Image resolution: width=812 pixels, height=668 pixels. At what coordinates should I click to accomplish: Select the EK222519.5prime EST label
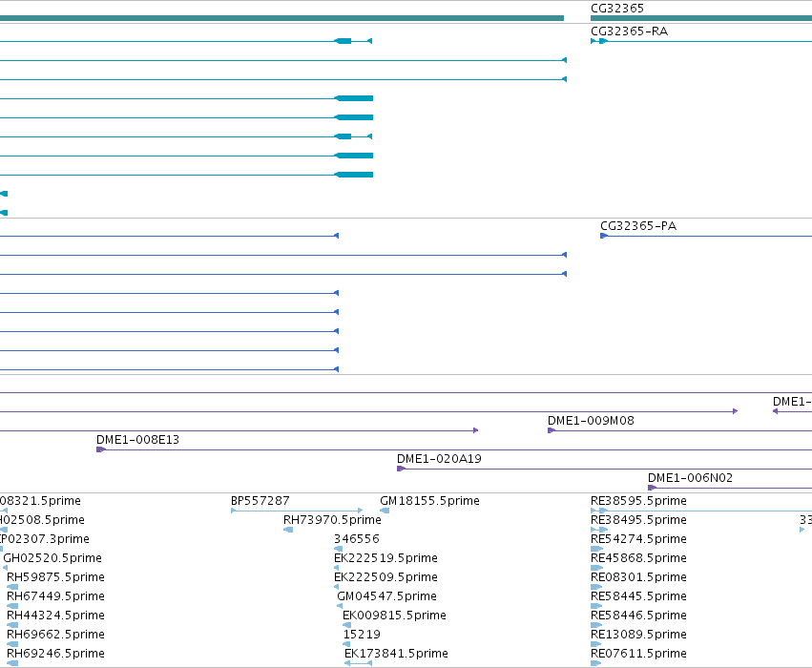385,558
